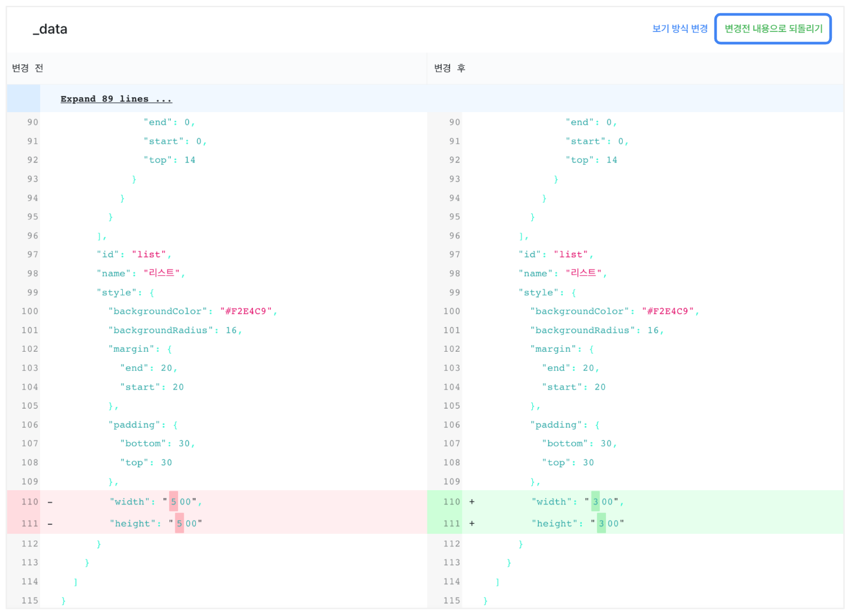The width and height of the screenshot is (851, 616).
Task: Click "backgroundRadius": 16 in right pane
Action: 597,330
